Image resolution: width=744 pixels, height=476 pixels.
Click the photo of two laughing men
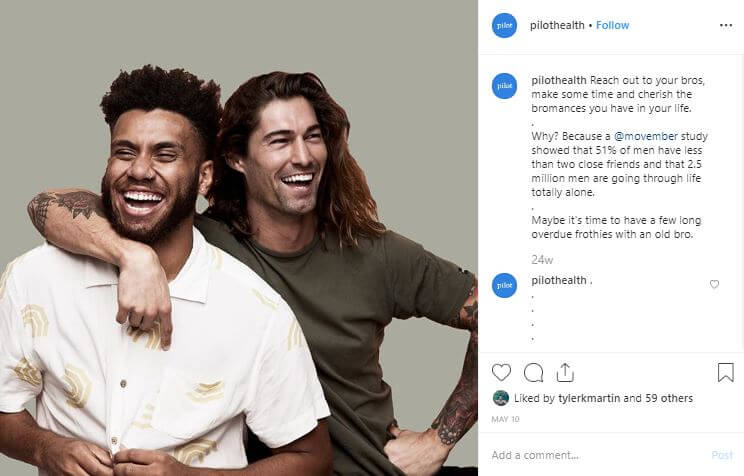[239, 238]
